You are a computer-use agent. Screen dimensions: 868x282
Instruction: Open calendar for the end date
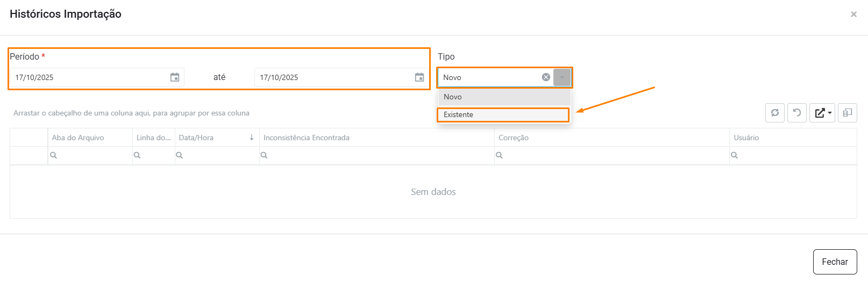pyautogui.click(x=419, y=77)
